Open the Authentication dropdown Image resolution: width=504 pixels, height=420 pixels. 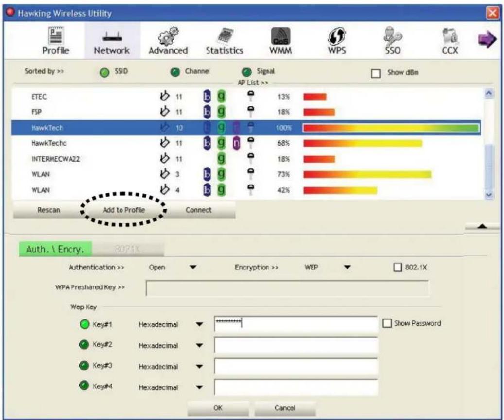tap(193, 267)
